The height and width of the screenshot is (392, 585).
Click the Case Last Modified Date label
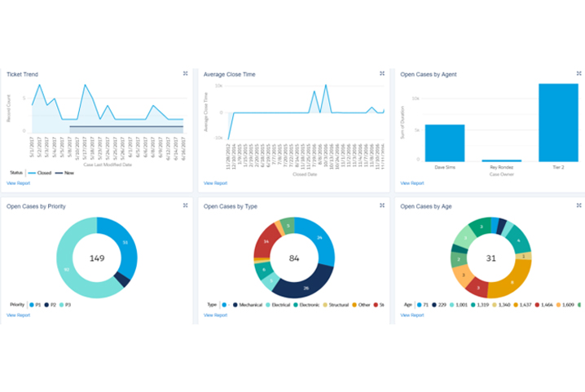click(108, 165)
